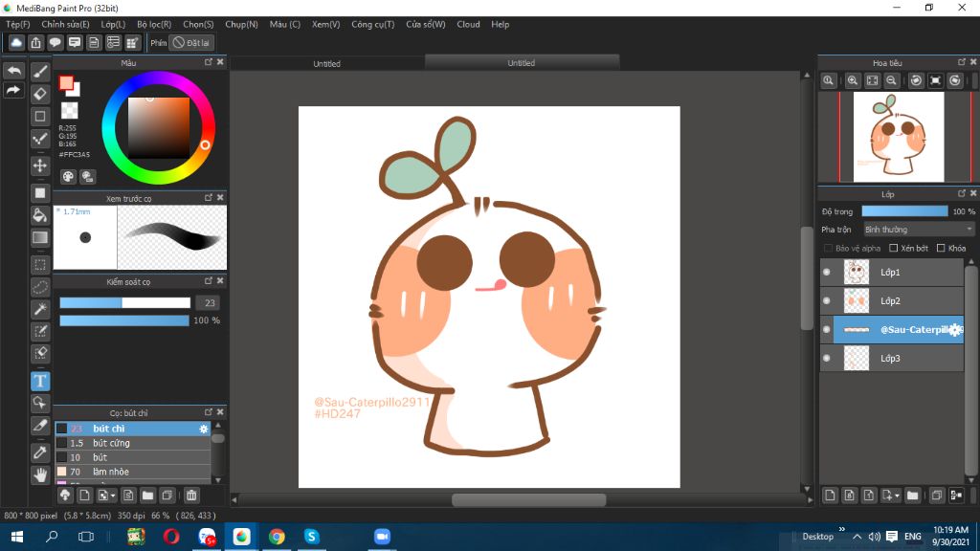This screenshot has height=551, width=980.
Task: Add a new layer folder
Action: (912, 496)
